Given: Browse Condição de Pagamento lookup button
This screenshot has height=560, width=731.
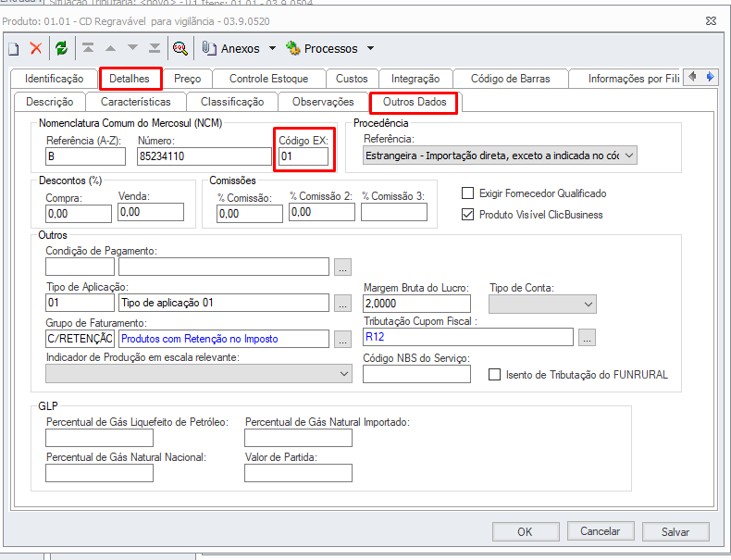Looking at the screenshot, I should [x=342, y=268].
